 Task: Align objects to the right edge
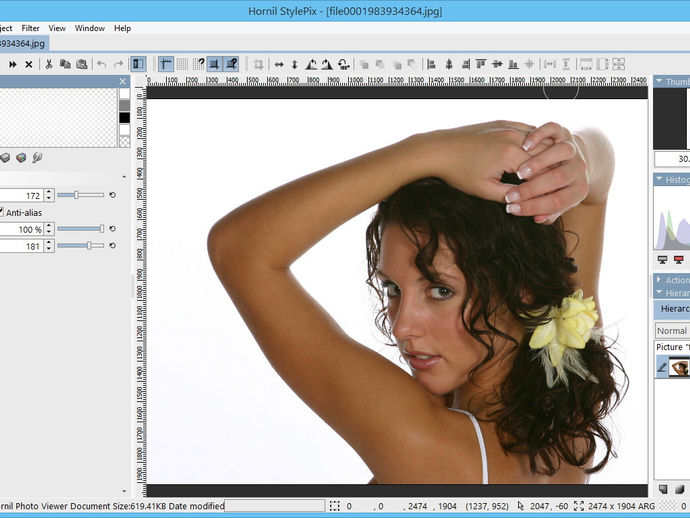(x=466, y=65)
